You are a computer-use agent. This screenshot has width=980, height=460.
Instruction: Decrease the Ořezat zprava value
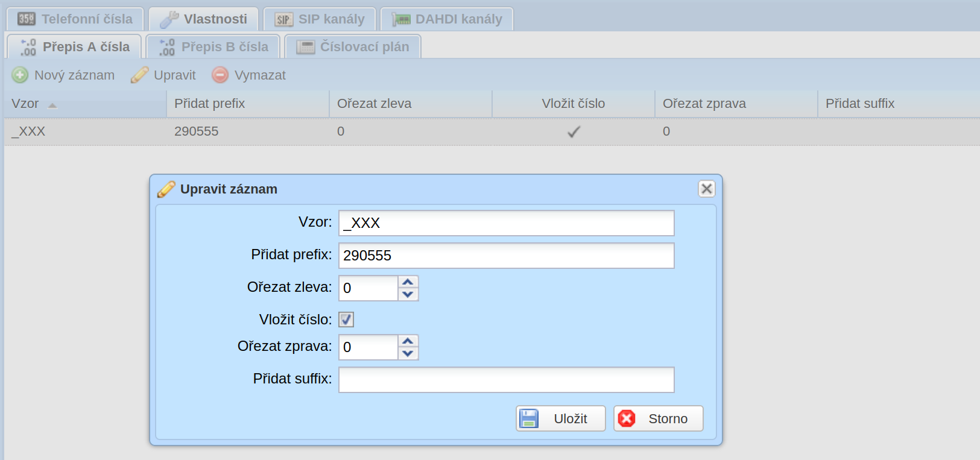(x=408, y=354)
